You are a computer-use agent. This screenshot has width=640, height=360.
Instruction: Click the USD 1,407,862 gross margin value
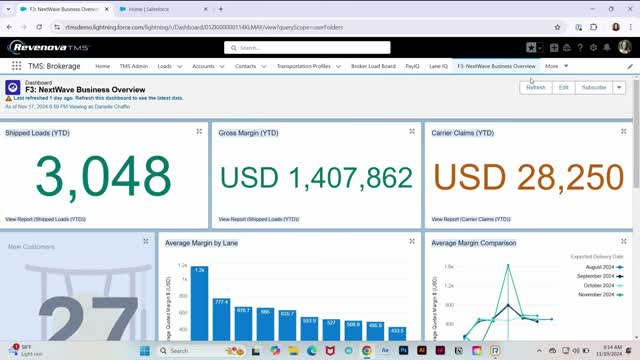tap(316, 178)
